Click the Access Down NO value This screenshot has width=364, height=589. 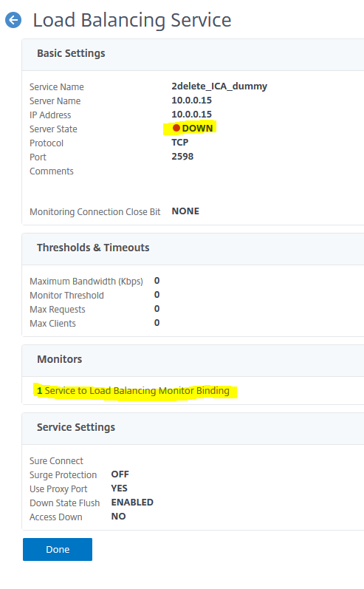pos(118,516)
